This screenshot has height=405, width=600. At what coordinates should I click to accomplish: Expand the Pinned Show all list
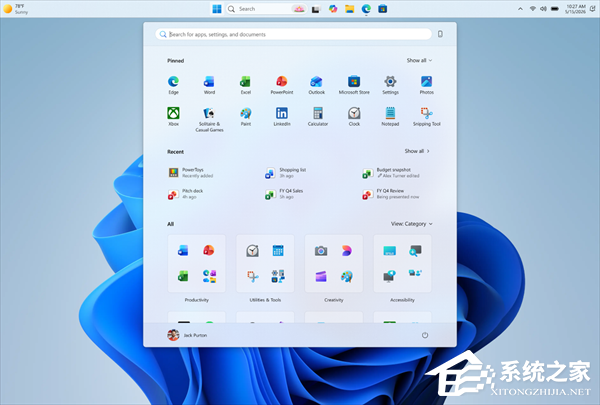point(419,60)
